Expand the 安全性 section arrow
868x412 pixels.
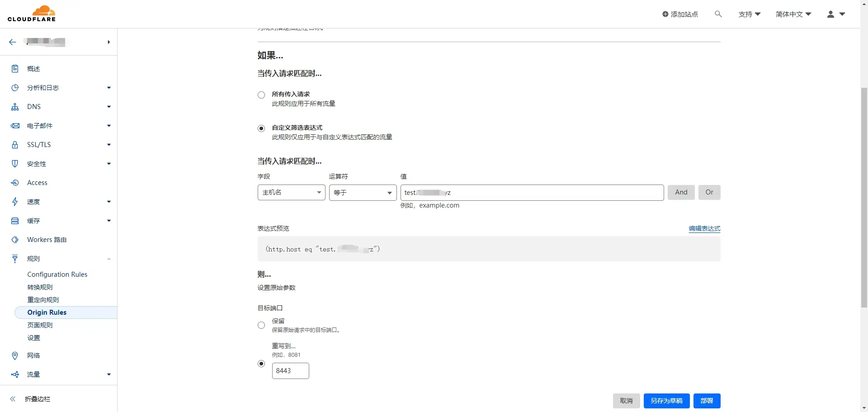point(109,164)
